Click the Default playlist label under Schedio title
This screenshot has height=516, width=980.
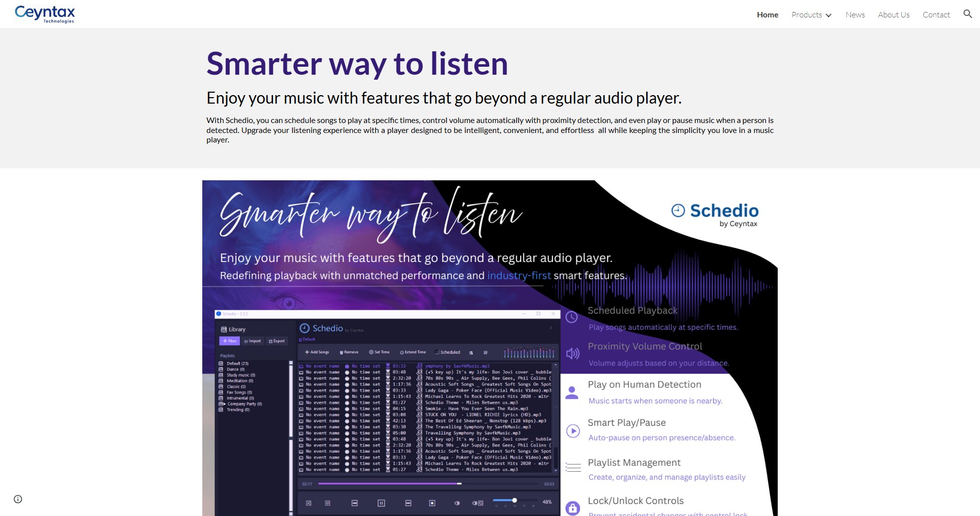tap(307, 340)
